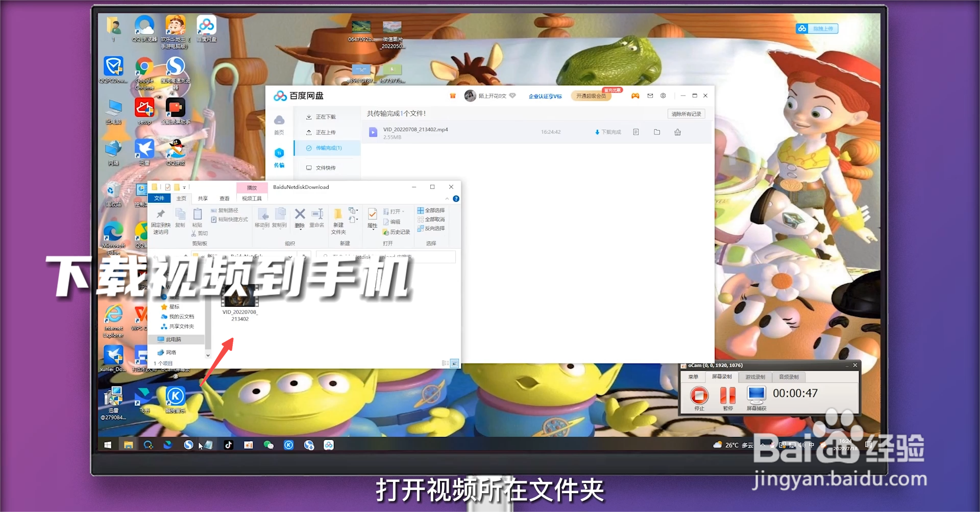
Task: Open the containing folder icon for the downloaded video
Action: [657, 132]
